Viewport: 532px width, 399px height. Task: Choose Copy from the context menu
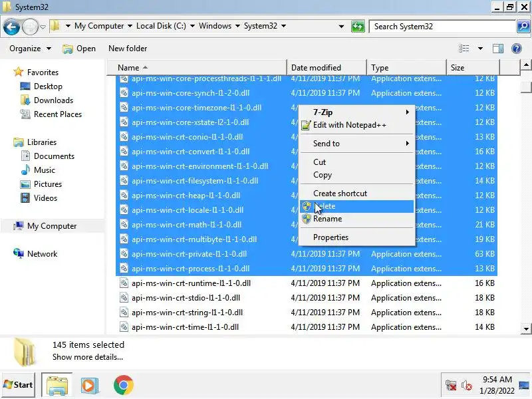pyautogui.click(x=356, y=175)
